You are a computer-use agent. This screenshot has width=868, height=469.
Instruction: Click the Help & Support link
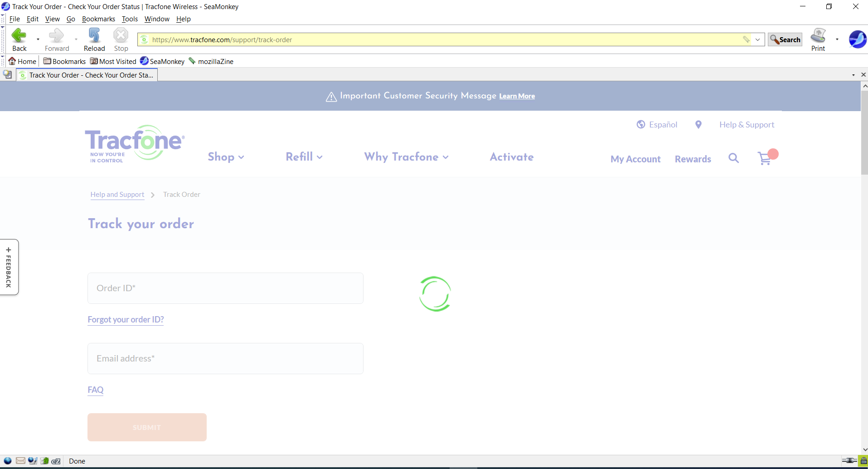tap(747, 124)
